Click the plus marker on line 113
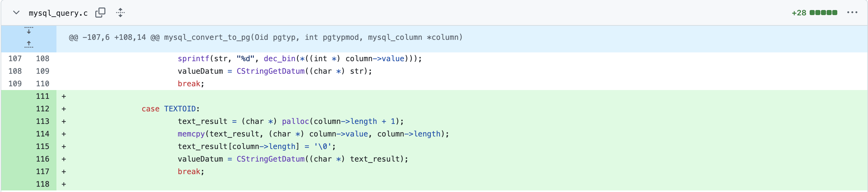This screenshot has width=868, height=192. click(64, 122)
